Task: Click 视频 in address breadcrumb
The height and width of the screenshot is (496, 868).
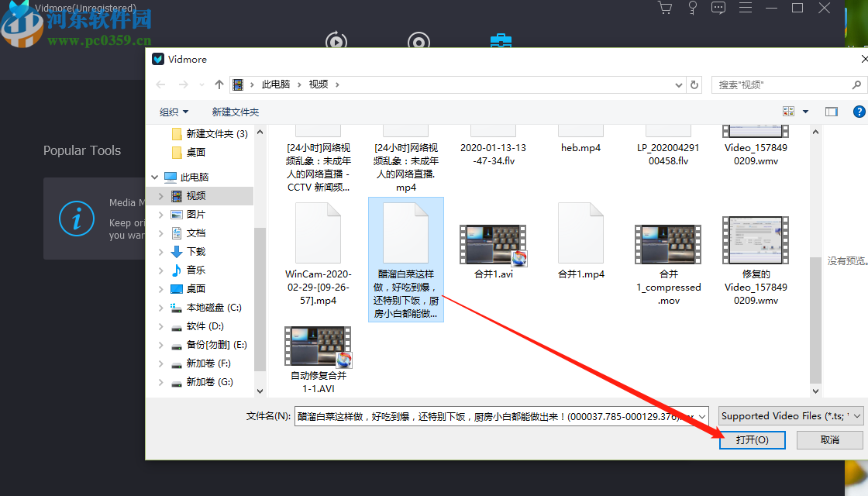Action: [319, 84]
